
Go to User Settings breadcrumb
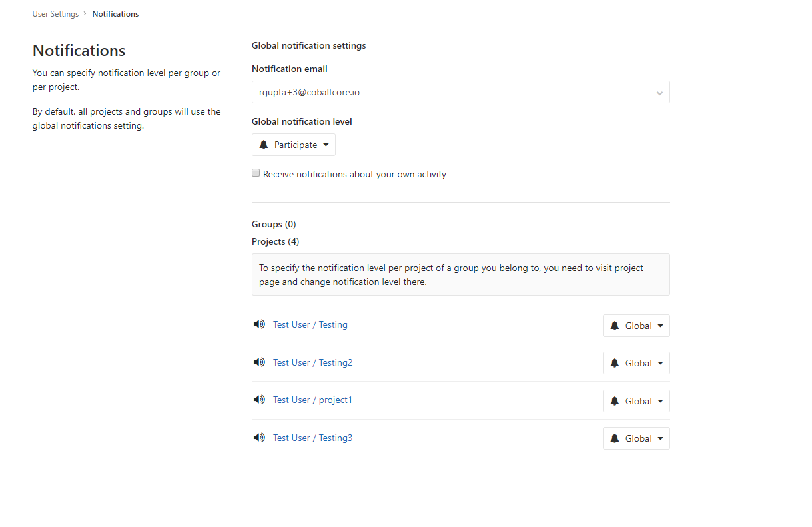click(55, 14)
